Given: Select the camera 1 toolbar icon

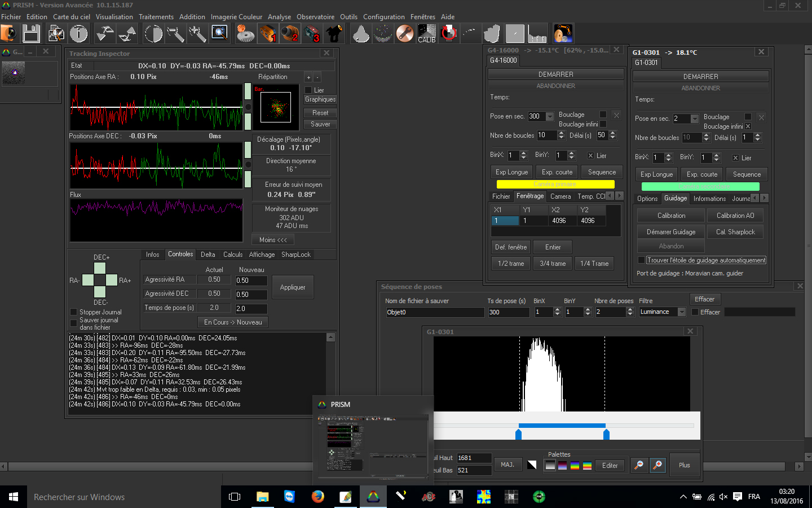Looking at the screenshot, I should (268, 34).
